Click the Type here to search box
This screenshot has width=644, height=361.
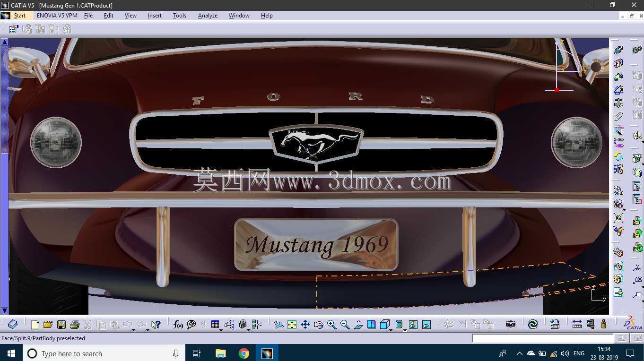104,353
